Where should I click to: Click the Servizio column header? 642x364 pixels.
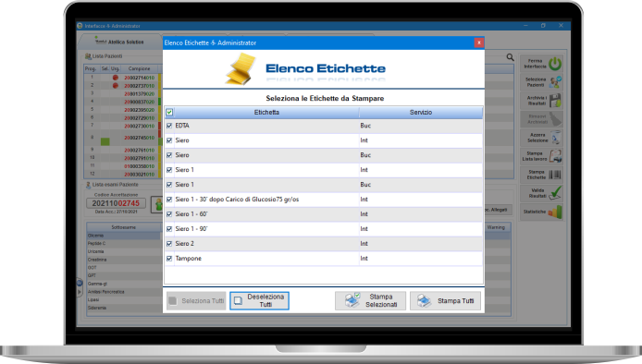click(421, 112)
